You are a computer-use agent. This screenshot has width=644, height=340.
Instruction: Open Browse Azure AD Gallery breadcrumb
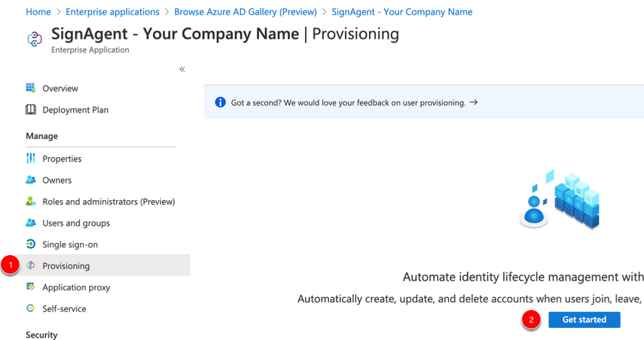pos(246,12)
